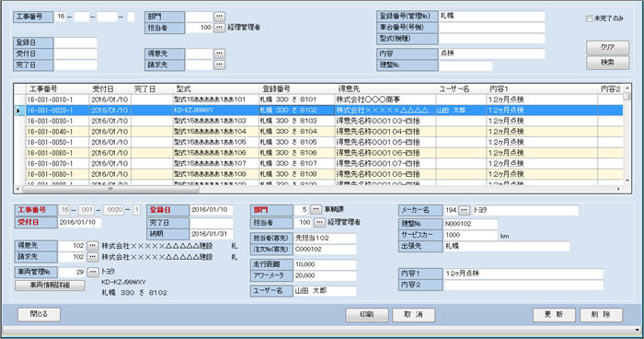The height and width of the screenshot is (339, 644).
Task: Sort by 得意先 column header
Action: point(385,88)
